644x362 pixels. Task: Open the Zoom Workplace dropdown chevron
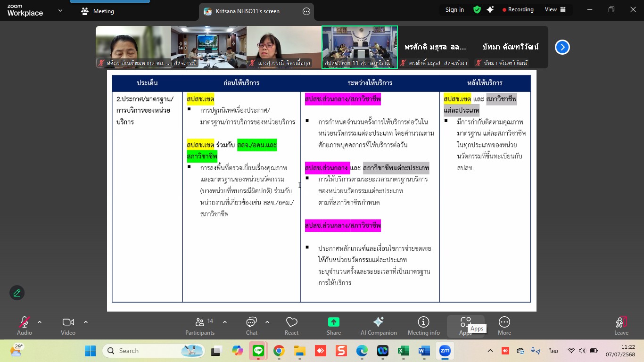click(x=60, y=11)
